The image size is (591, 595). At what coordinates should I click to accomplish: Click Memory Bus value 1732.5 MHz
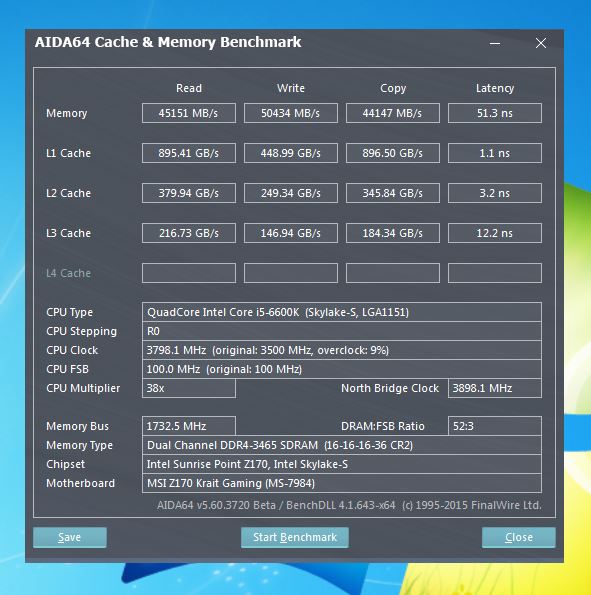(189, 426)
